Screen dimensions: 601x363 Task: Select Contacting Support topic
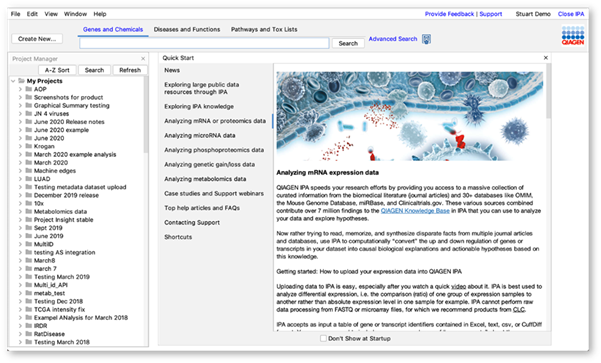coord(192,222)
